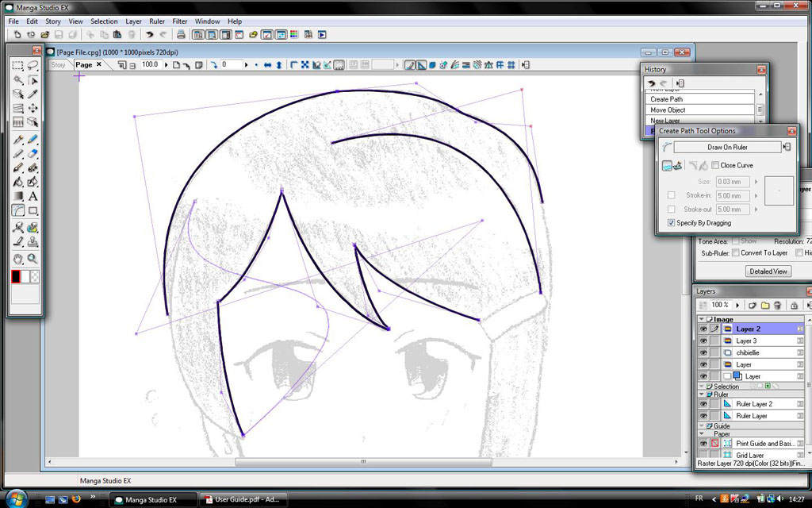Select the Rectangle Marquee tool
Image resolution: width=812 pixels, height=508 pixels.
tap(18, 66)
